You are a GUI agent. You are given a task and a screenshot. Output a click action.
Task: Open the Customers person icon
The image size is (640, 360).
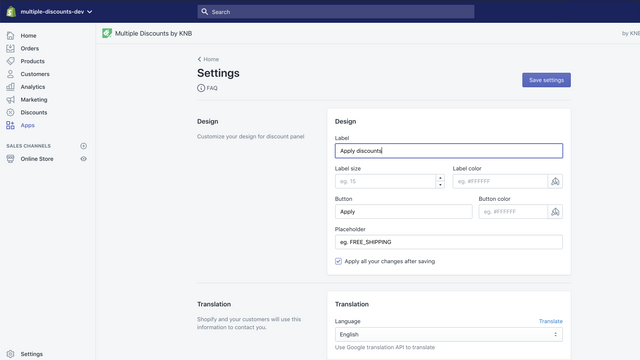click(x=10, y=74)
